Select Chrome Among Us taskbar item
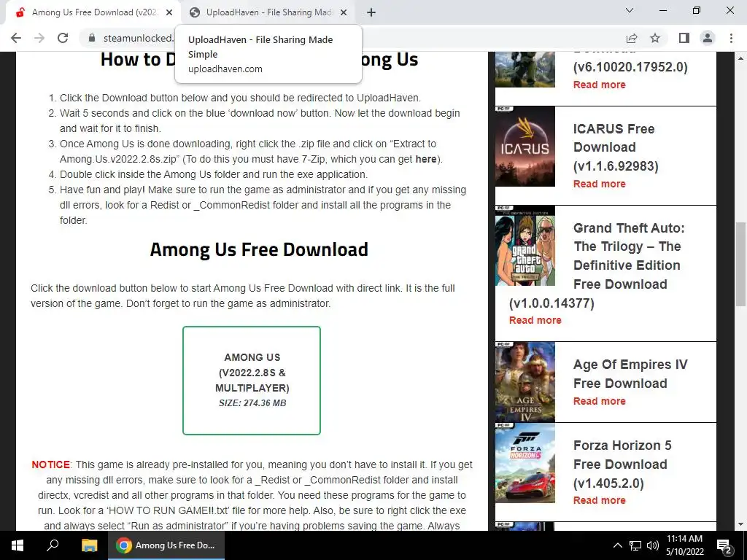The image size is (747, 560). (x=166, y=545)
